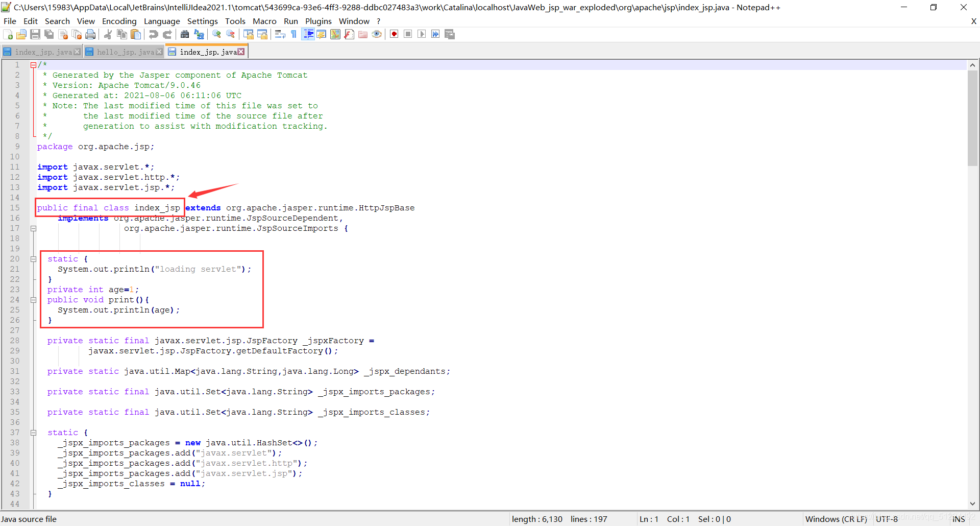Collapse the static block at line 37
The image size is (980, 526).
[x=33, y=433]
